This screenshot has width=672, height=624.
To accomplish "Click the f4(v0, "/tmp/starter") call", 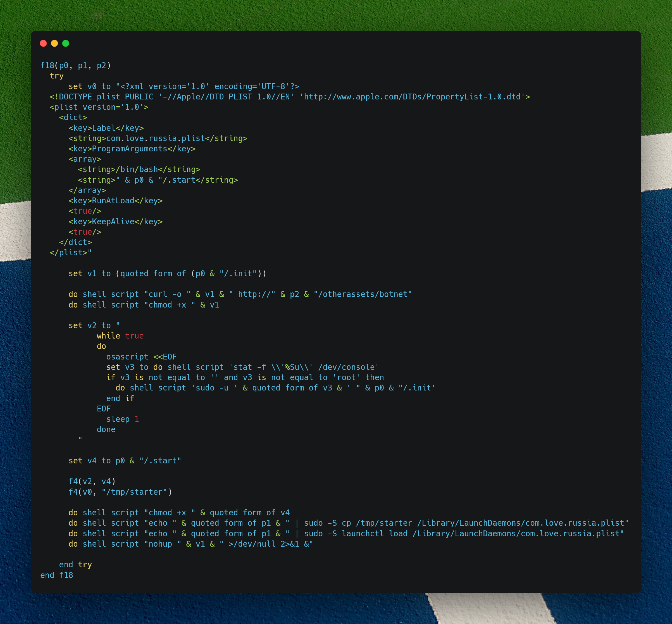I will click(120, 492).
